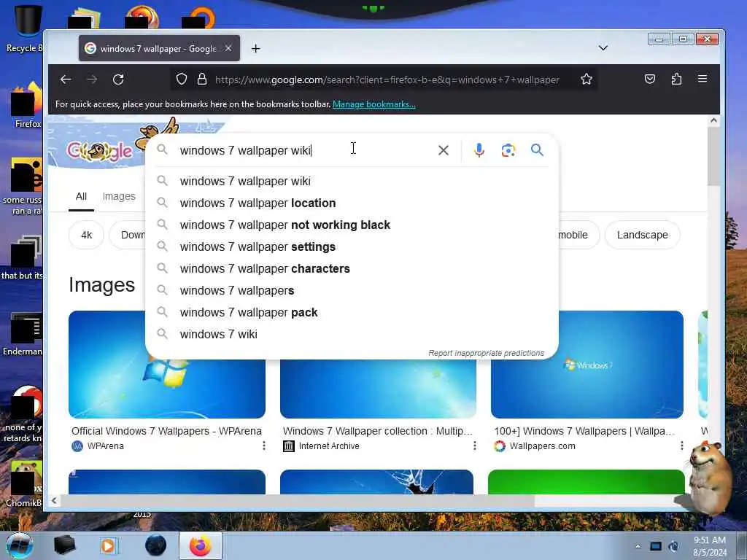Select suggestion windows 7 wallpaper characters
This screenshot has width=747, height=560.
[x=352, y=268]
